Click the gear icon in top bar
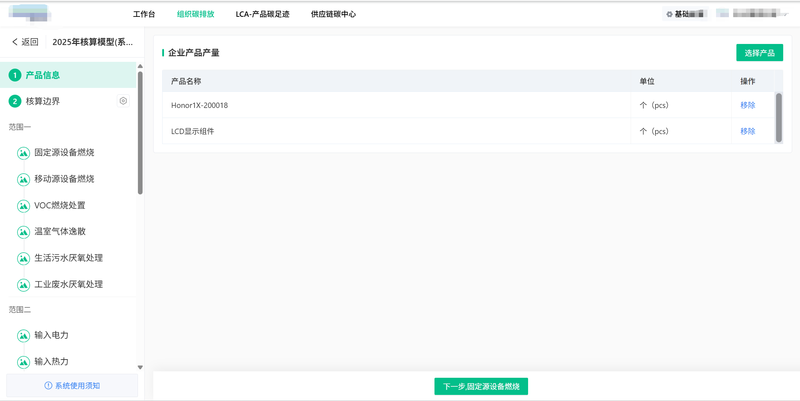 (x=669, y=14)
